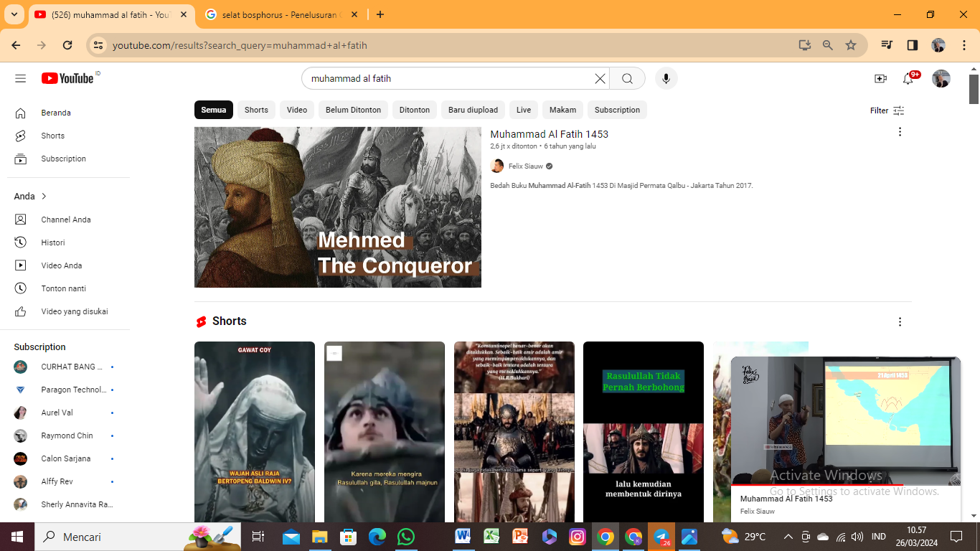Select the Semua filter chip
This screenshot has width=980, height=551.
click(214, 110)
